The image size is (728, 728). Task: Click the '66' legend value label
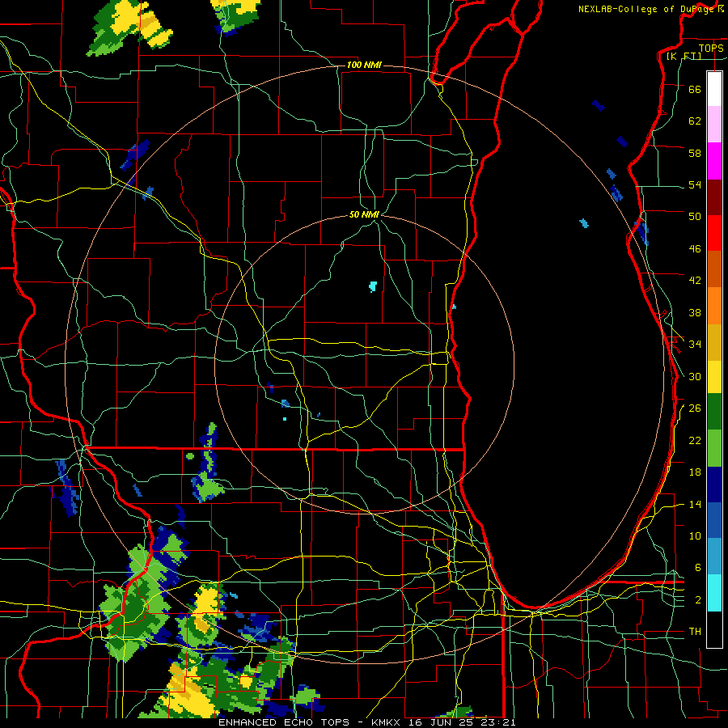click(695, 89)
